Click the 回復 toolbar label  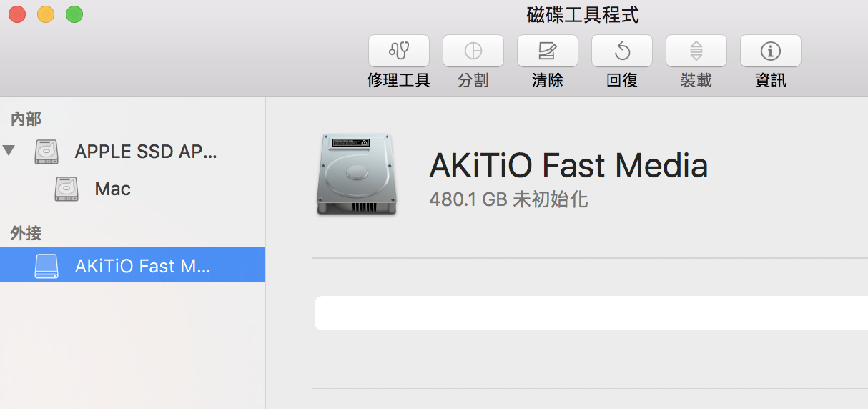(621, 80)
